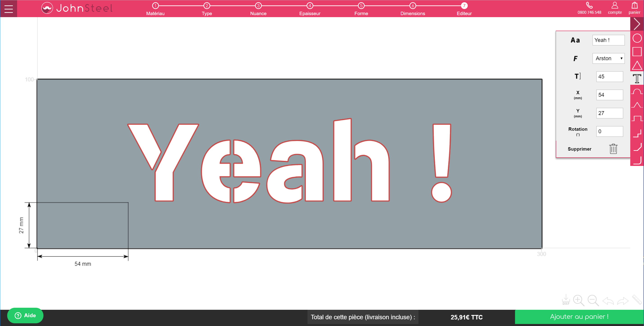Screen dimensions: 644x326
Task: Download the design as DXF
Action: tap(565, 299)
